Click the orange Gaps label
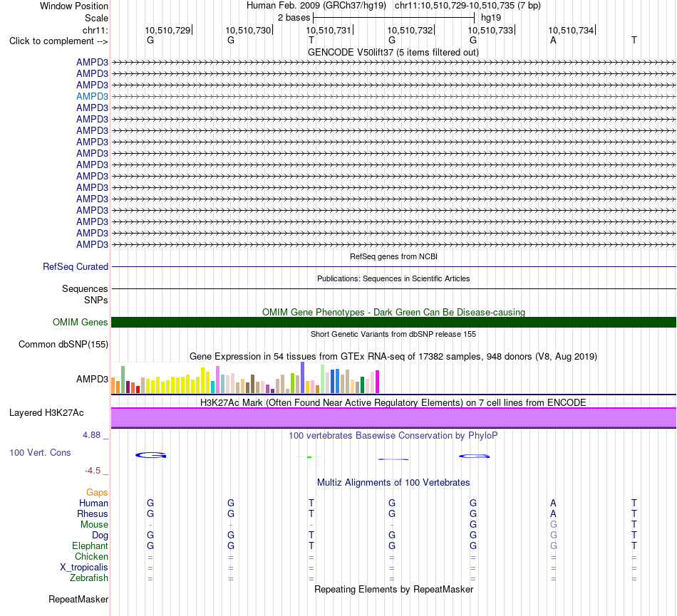The width and height of the screenshot is (677, 616). pos(97,492)
